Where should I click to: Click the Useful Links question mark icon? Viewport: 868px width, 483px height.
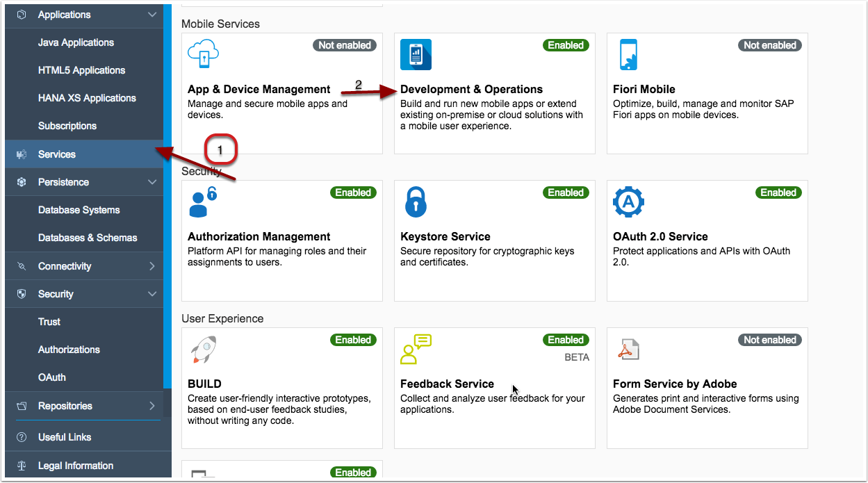click(x=22, y=437)
